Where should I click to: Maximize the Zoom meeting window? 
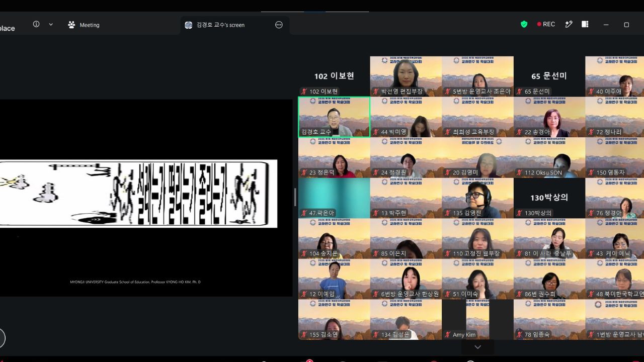(626, 25)
